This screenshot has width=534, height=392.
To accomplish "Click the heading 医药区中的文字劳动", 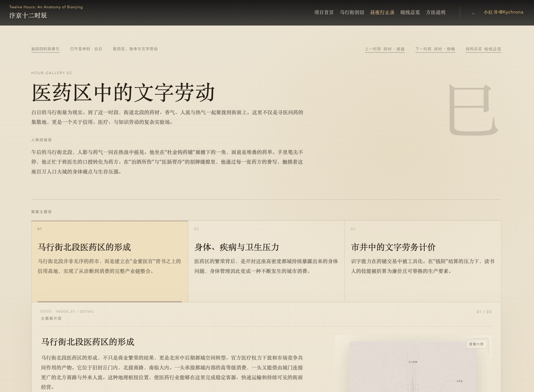I will coord(123,92).
